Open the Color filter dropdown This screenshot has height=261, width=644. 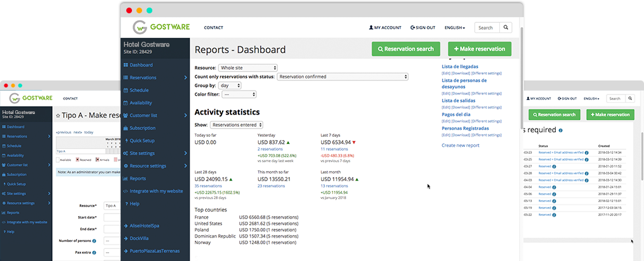point(239,94)
